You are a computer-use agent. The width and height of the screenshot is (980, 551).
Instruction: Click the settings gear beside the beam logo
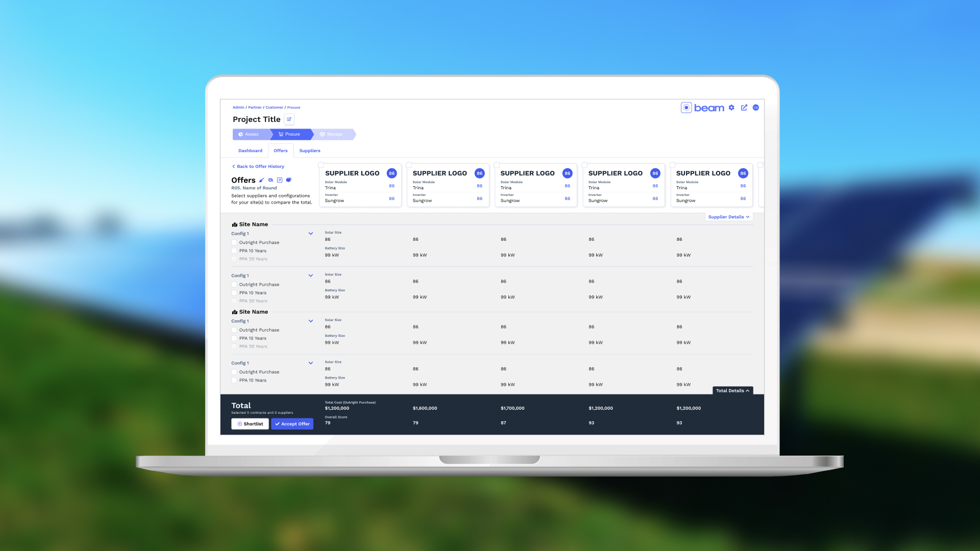pos(732,108)
